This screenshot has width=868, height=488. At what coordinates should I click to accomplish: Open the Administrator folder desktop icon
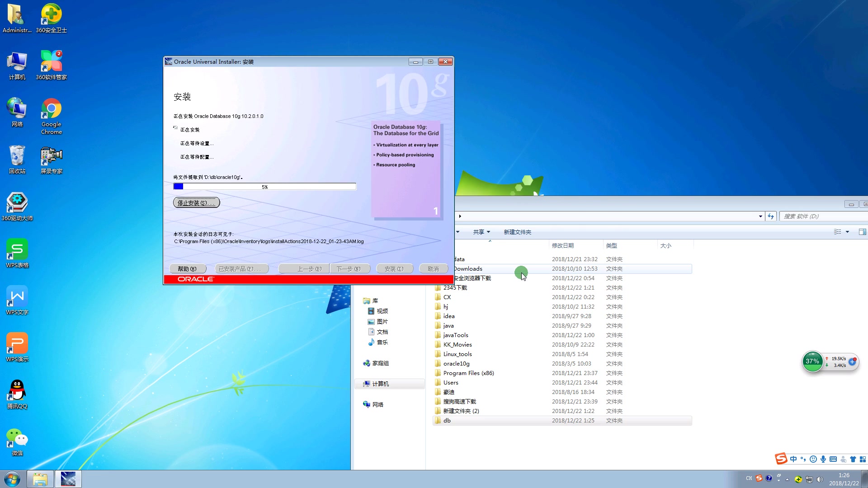(17, 18)
